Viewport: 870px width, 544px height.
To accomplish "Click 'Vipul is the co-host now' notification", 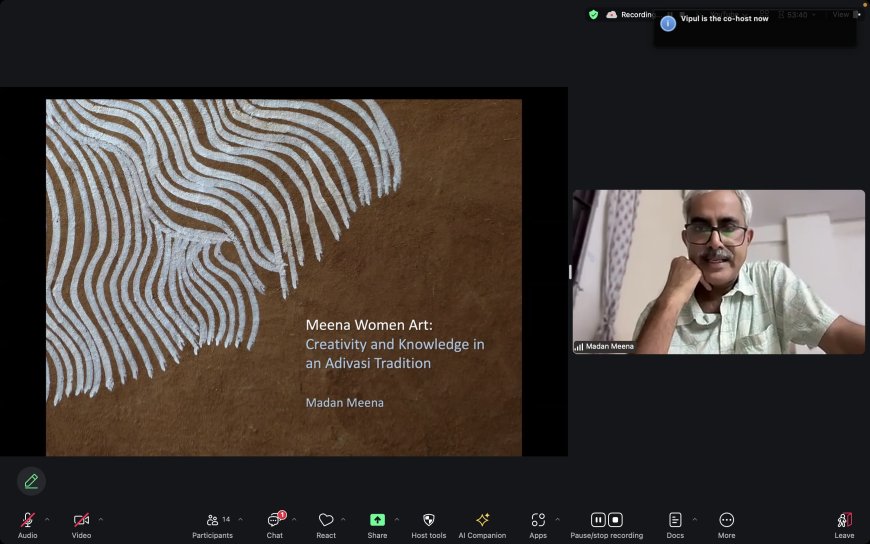I will click(x=724, y=19).
